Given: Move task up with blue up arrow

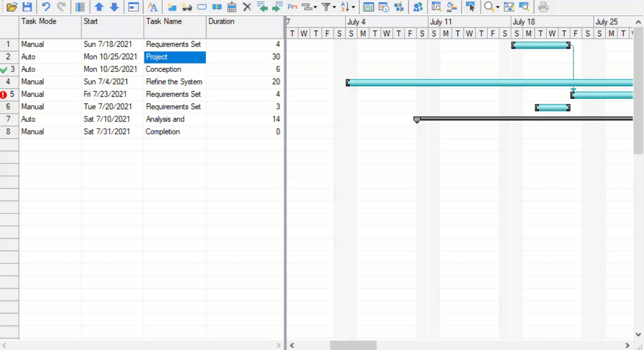Looking at the screenshot, I should point(99,7).
